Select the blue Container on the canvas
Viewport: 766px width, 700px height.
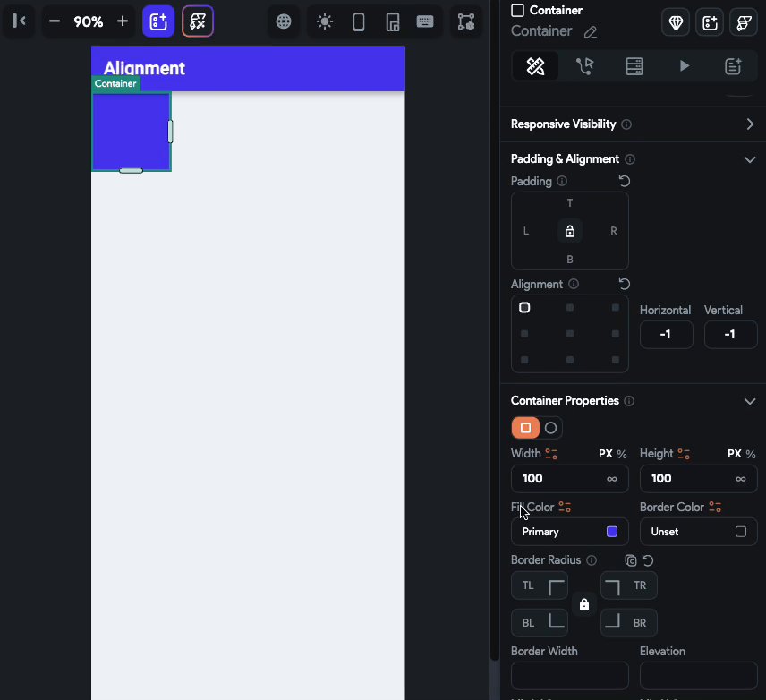(x=131, y=132)
